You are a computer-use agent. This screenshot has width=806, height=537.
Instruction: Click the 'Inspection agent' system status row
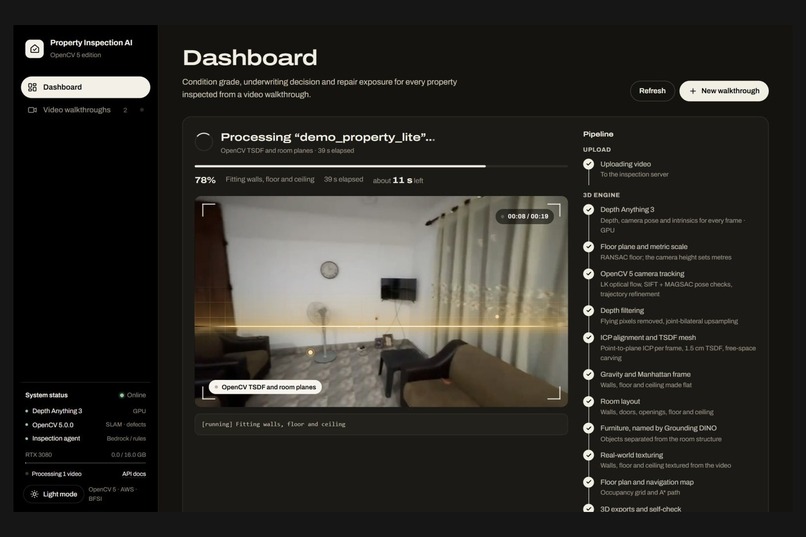[85, 439]
